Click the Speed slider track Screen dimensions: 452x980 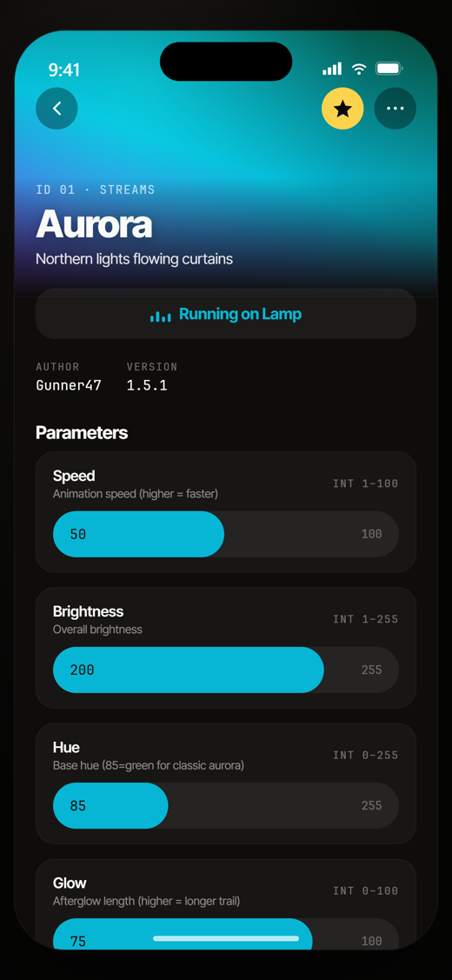(226, 535)
